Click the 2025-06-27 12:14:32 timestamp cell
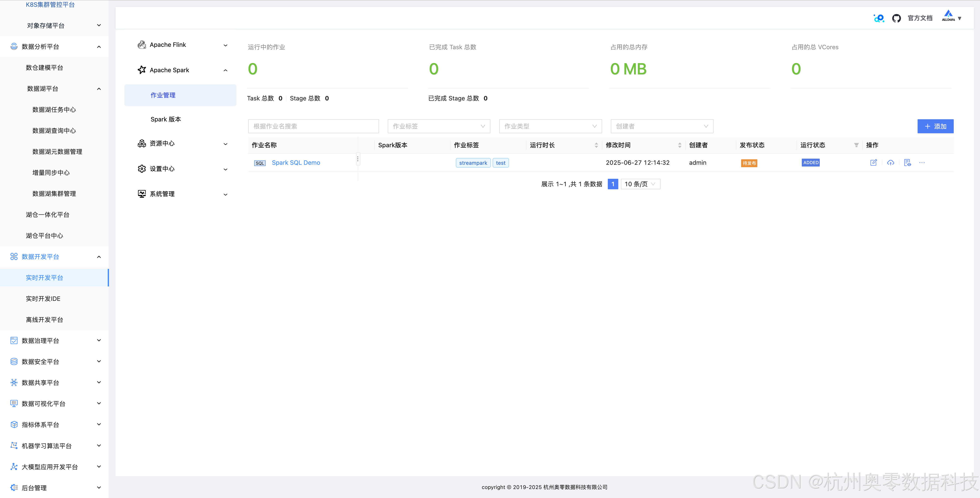The image size is (980, 498). (638, 163)
